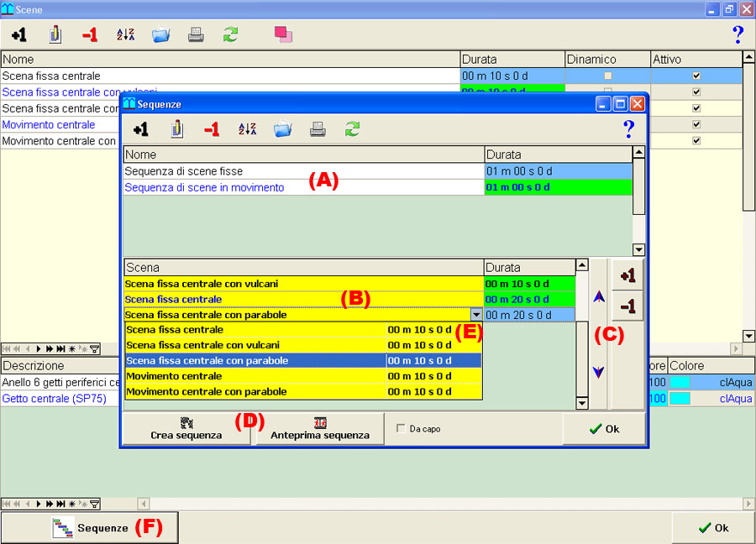Remove scene from sequence with -1 button
Viewport: 756px width, 544px height.
point(627,306)
